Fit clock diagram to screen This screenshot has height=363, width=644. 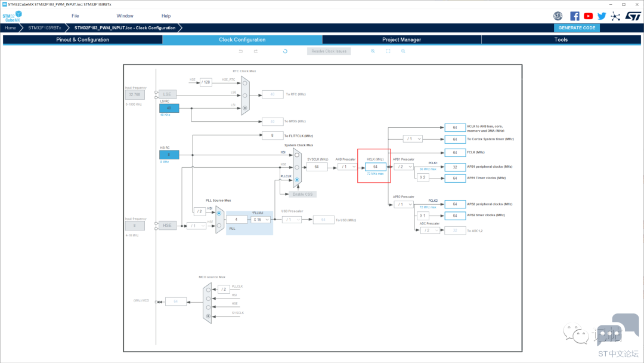click(388, 51)
